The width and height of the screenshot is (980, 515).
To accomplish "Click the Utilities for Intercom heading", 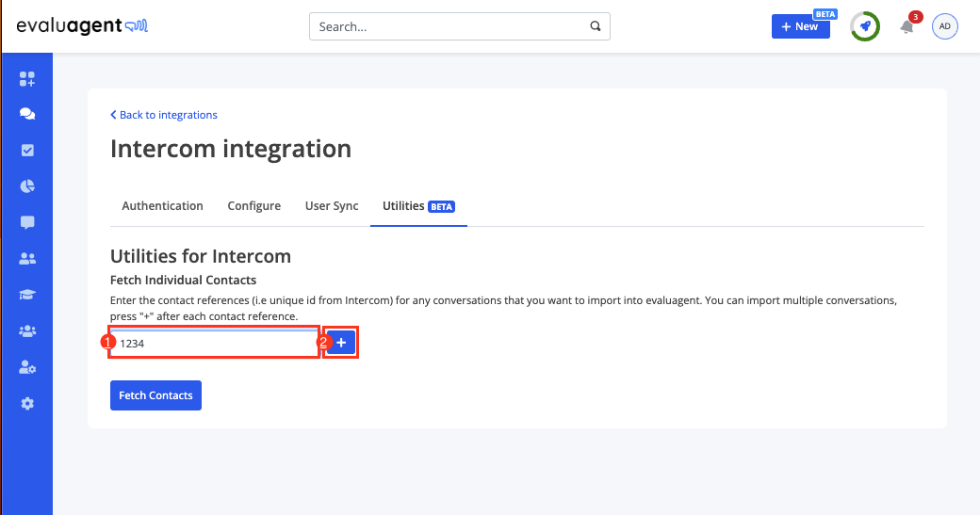I will click(201, 256).
